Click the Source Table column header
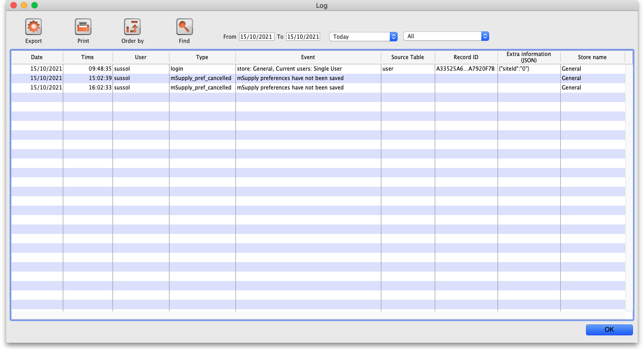Image resolution: width=644 pixels, height=349 pixels. (408, 57)
